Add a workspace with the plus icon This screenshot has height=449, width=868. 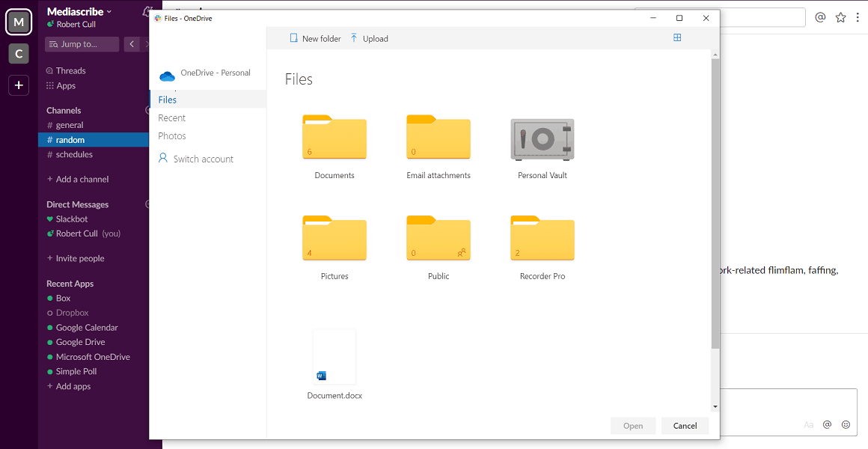(x=19, y=85)
